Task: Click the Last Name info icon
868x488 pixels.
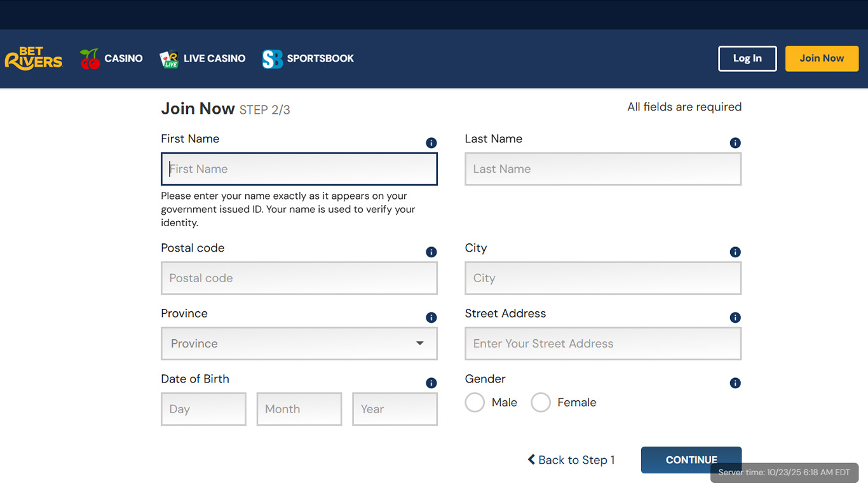Action: coord(735,143)
